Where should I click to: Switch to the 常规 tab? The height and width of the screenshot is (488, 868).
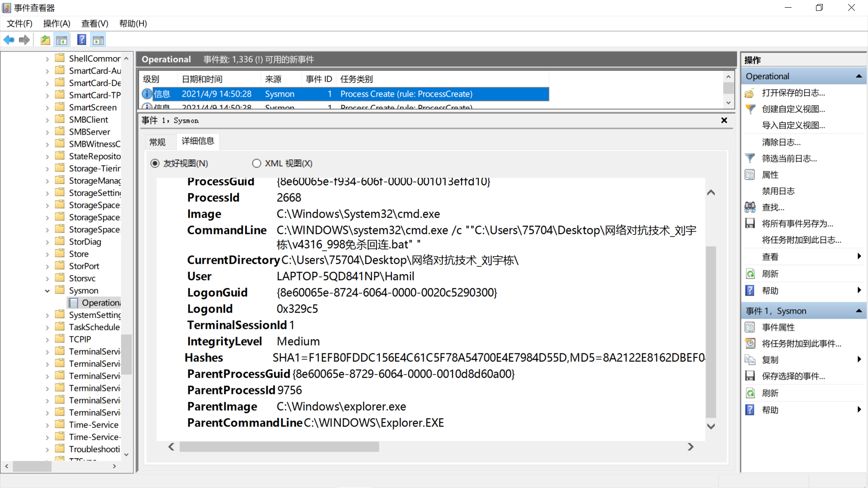point(157,142)
